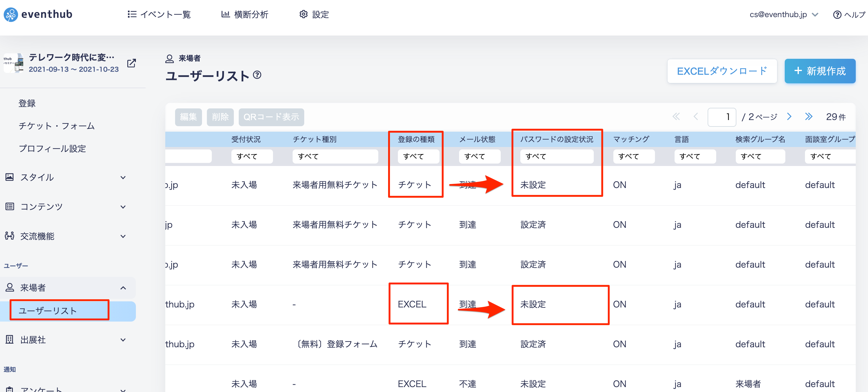Viewport: 868px width, 392px height.
Task: Jump to last page double arrow
Action: click(x=809, y=117)
